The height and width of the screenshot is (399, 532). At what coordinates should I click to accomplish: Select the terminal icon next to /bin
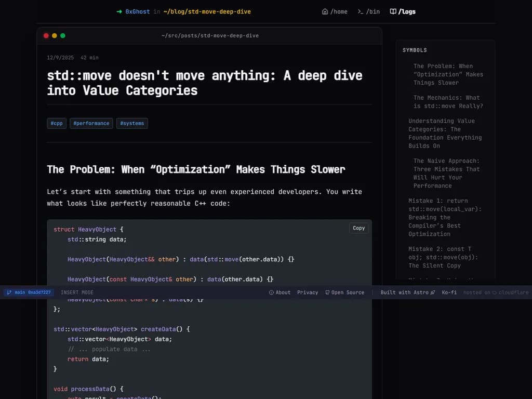click(360, 11)
